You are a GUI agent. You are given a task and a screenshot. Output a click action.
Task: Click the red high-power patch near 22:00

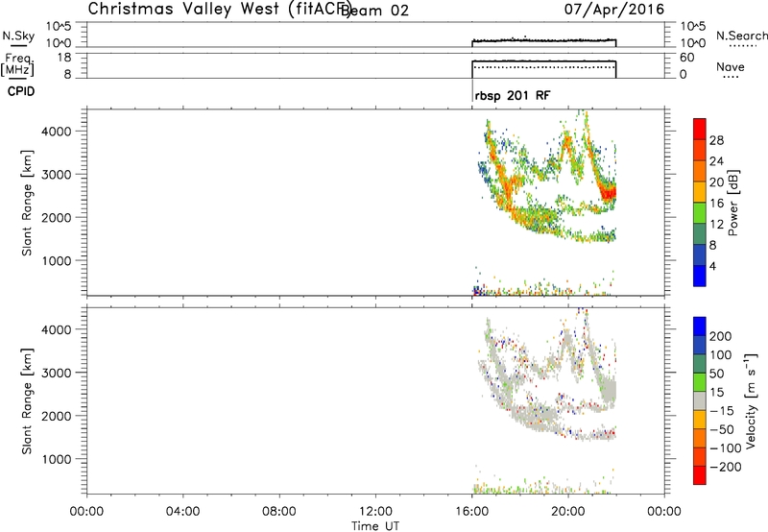[x=610, y=192]
